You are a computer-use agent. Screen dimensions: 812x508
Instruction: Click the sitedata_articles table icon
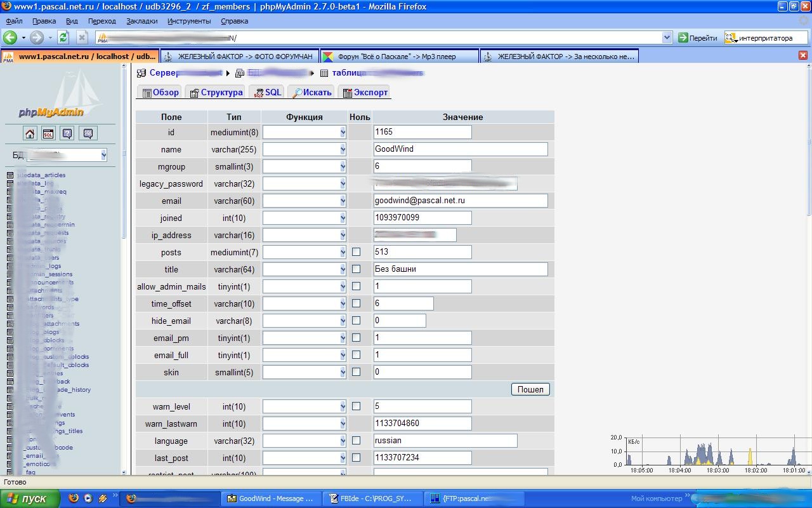click(x=10, y=175)
